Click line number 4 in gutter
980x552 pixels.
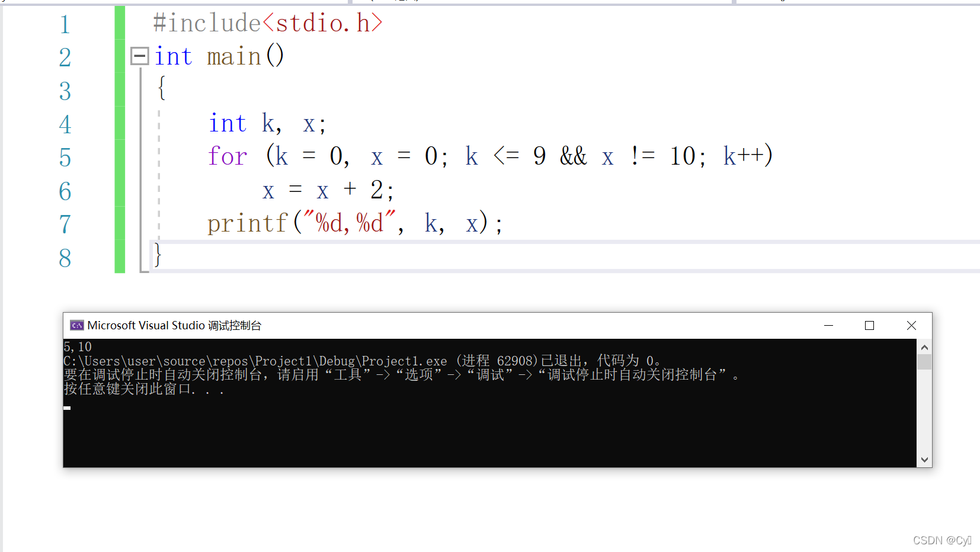click(x=65, y=124)
